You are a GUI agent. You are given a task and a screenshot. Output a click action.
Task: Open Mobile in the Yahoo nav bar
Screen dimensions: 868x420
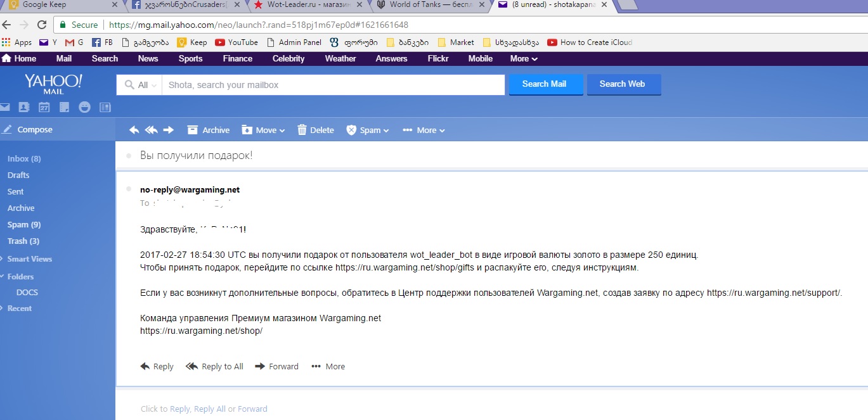point(480,58)
